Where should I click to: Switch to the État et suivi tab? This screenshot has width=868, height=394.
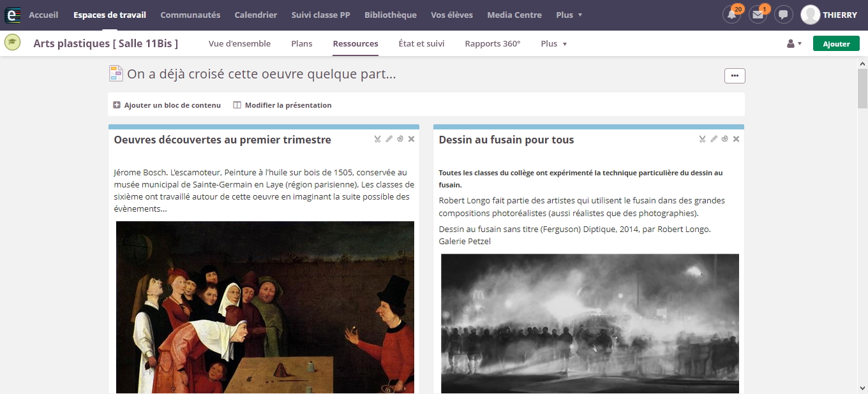pos(421,43)
